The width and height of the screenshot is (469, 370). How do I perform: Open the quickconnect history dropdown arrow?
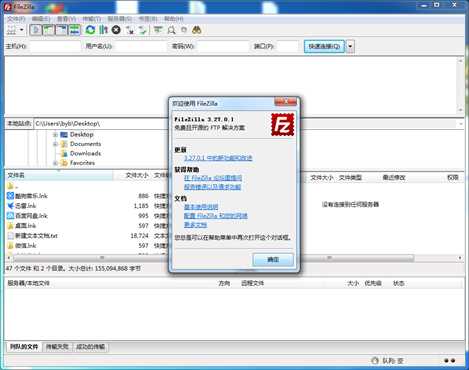pyautogui.click(x=350, y=46)
